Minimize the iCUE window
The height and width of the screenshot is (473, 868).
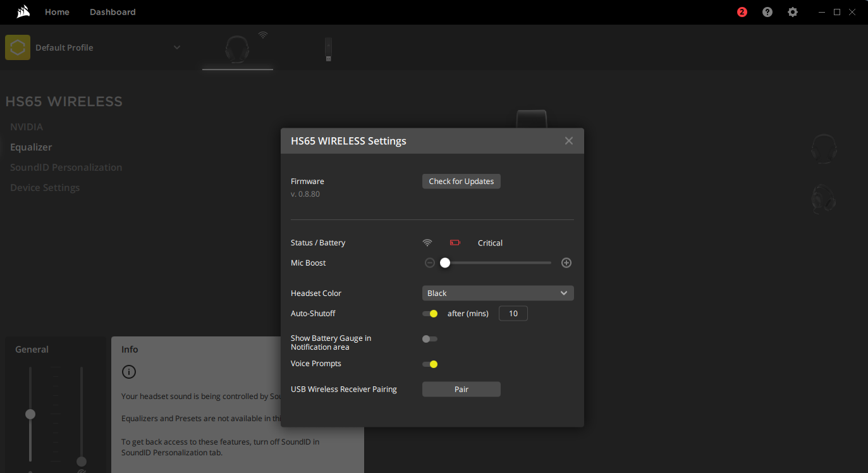821,12
